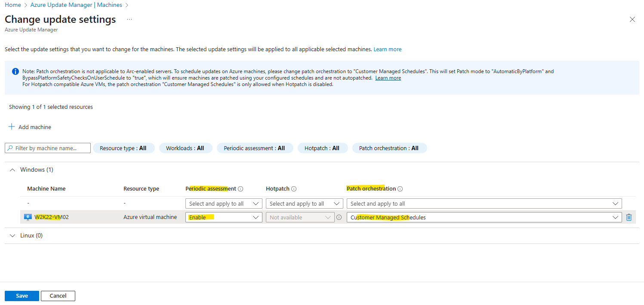Click the info icon next to Hotpatch header
The width and height of the screenshot is (644, 305).
(294, 189)
